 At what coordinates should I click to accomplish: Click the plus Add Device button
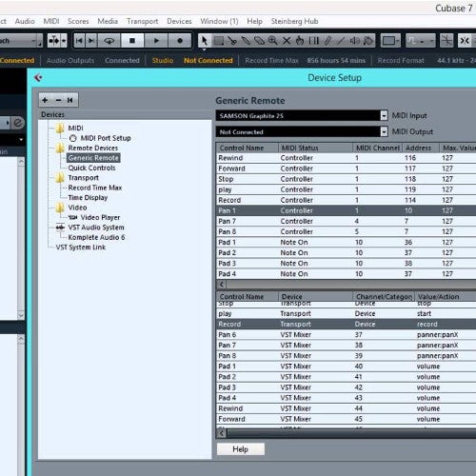(45, 100)
